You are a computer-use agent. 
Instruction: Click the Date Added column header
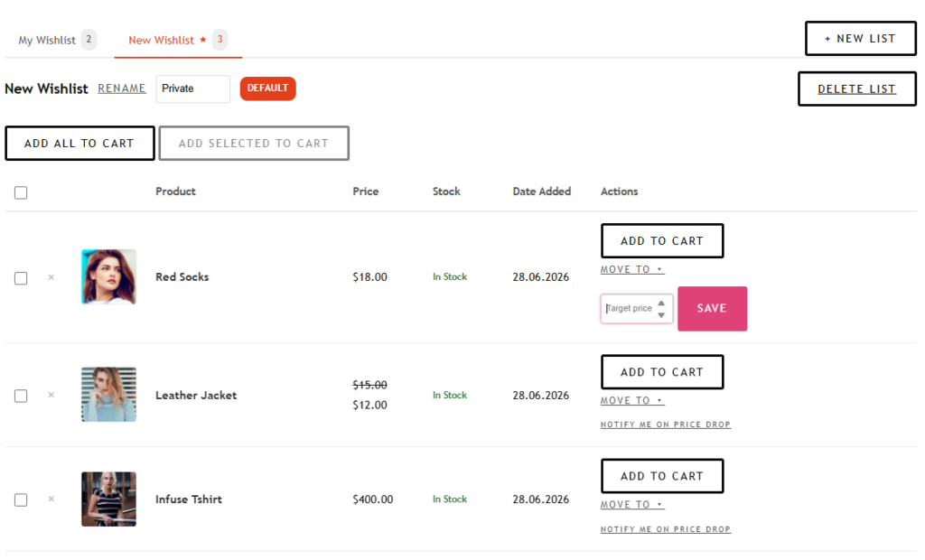pos(542,191)
